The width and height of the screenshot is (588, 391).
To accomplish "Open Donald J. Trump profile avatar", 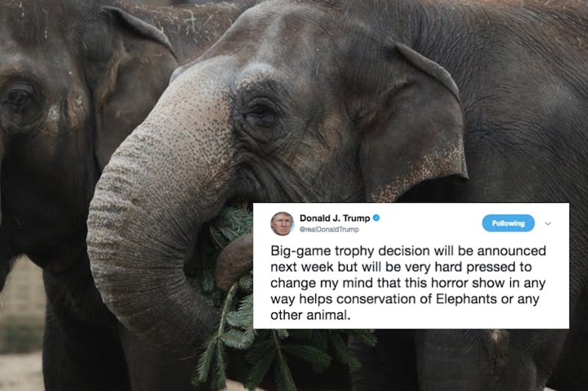I will click(x=282, y=224).
